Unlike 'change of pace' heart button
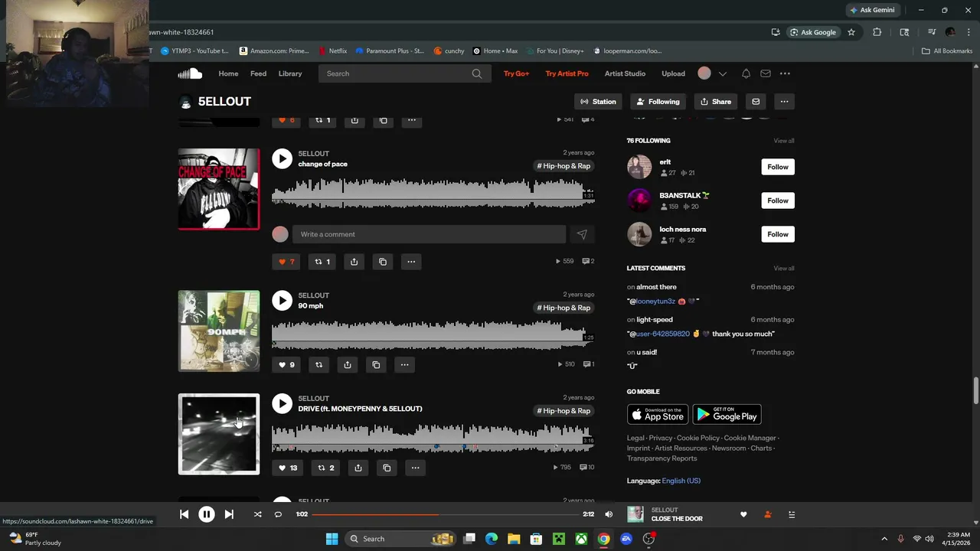This screenshot has height=551, width=980. click(x=286, y=262)
